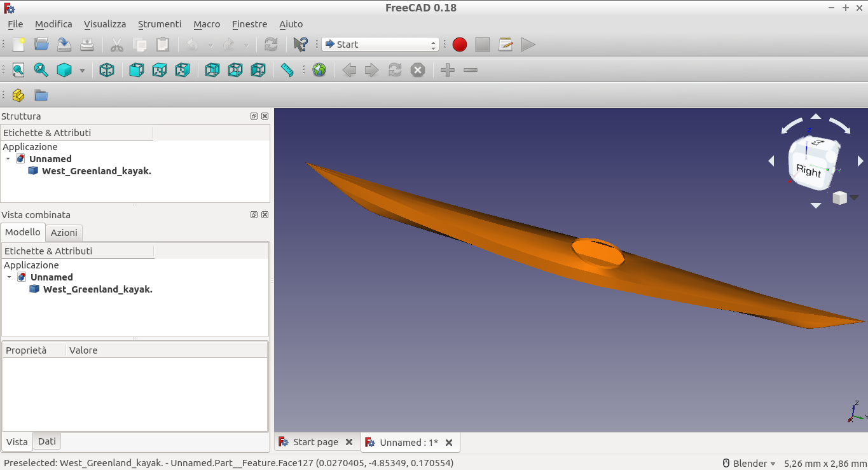Activate the Measure distance ruler tool

(x=287, y=70)
